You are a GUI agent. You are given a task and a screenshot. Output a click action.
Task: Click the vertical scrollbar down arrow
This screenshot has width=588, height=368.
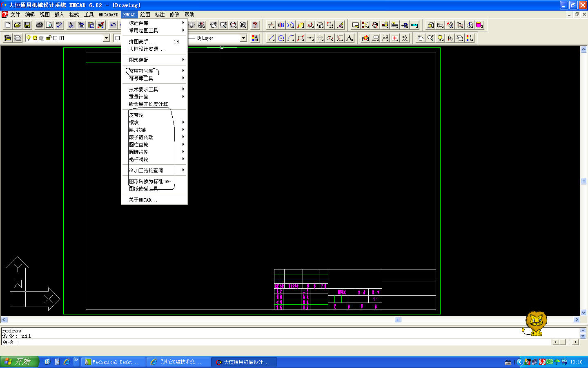pyautogui.click(x=584, y=312)
